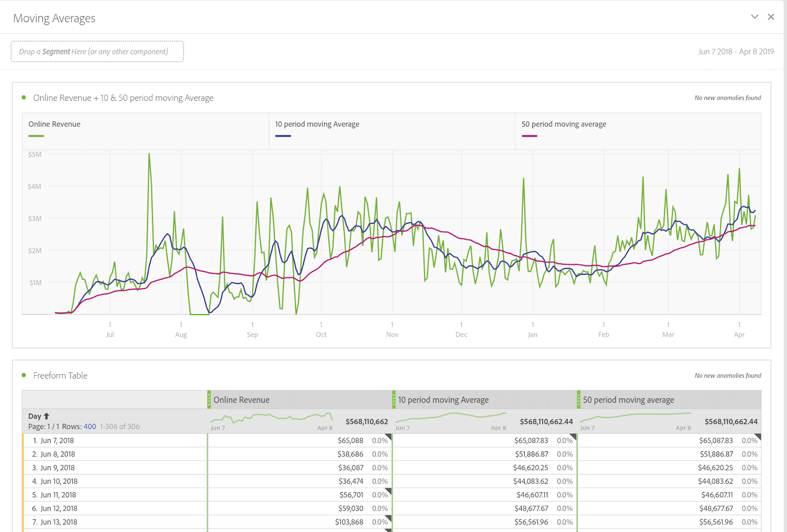Screen dimensions: 787x532
Task: Select the Jun 13, 2018 row
Action: tap(115, 522)
